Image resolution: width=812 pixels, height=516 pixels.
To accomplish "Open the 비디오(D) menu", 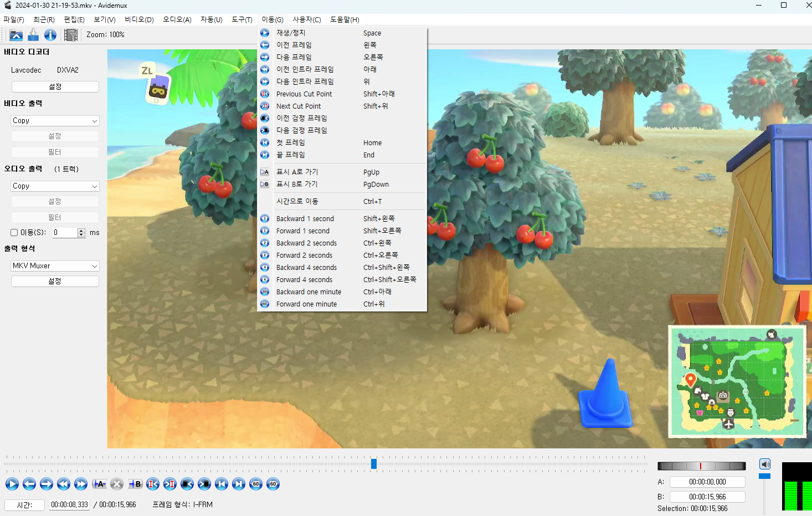I will (139, 19).
